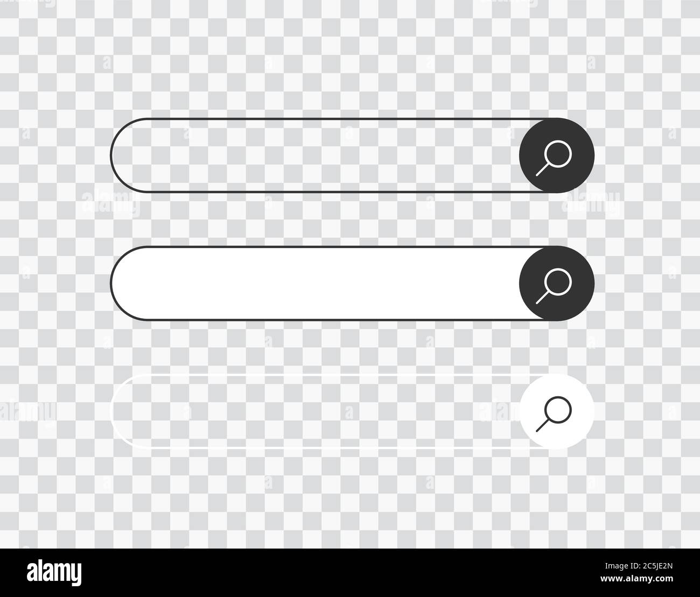Click inside the bottom white-outlined search field
Image resolution: width=700 pixels, height=597 pixels.
coord(315,411)
